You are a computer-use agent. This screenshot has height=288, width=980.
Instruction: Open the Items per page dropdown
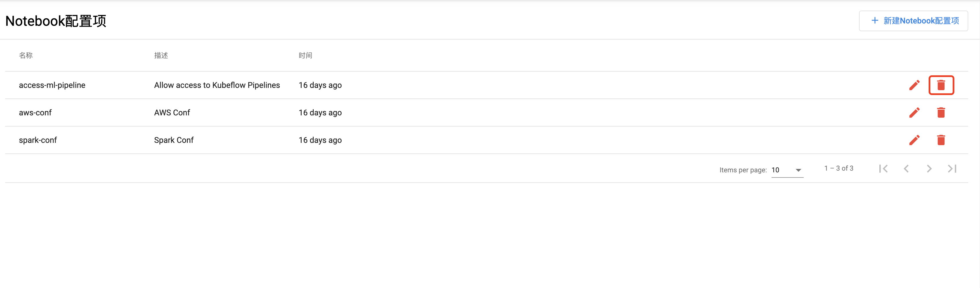coord(787,170)
